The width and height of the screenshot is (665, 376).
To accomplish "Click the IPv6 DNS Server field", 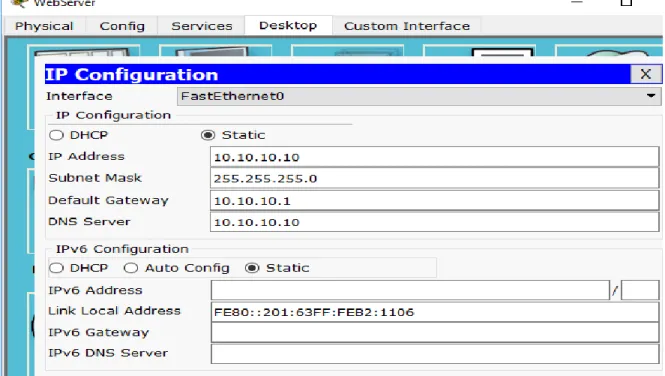I will (x=435, y=354).
